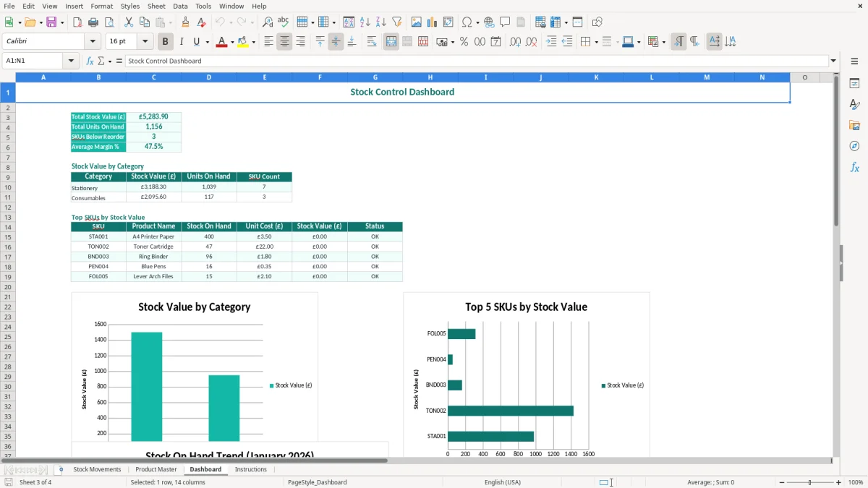Toggle Align Right
The width and height of the screenshot is (868, 488).
coord(300,42)
